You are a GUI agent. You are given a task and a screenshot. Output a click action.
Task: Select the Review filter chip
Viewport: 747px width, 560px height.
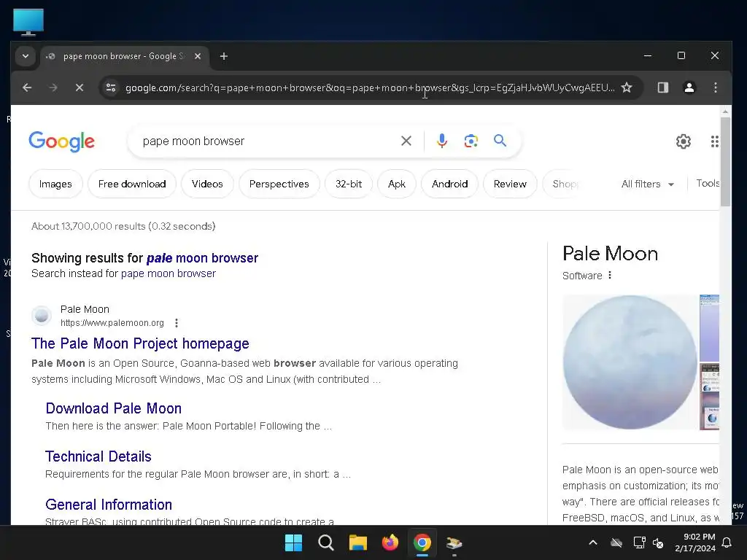(x=510, y=184)
